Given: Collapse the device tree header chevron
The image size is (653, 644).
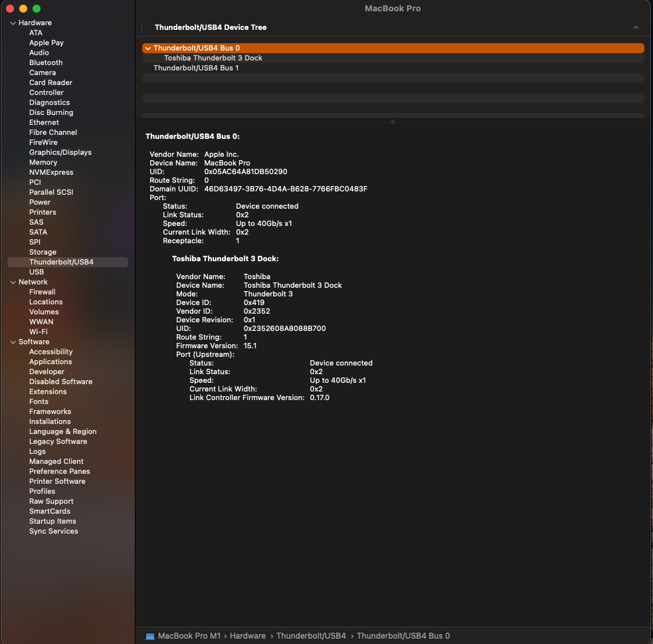Looking at the screenshot, I should click(x=636, y=27).
